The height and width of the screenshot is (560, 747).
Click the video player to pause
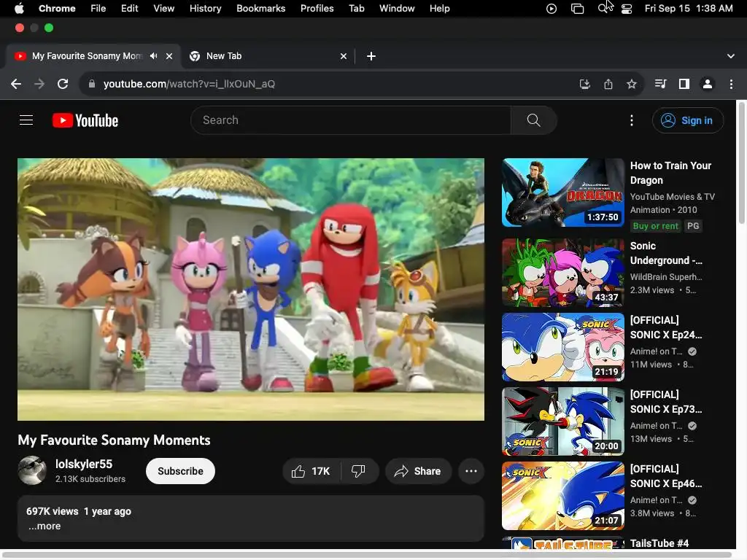(251, 289)
